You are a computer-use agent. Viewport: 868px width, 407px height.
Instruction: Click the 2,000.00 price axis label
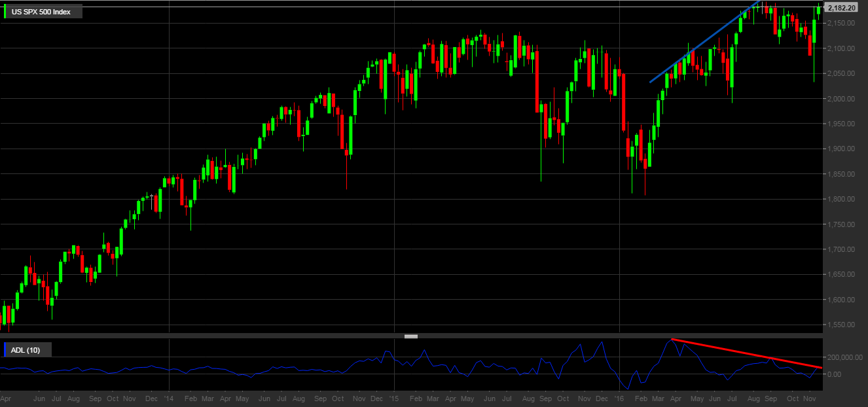click(841, 99)
